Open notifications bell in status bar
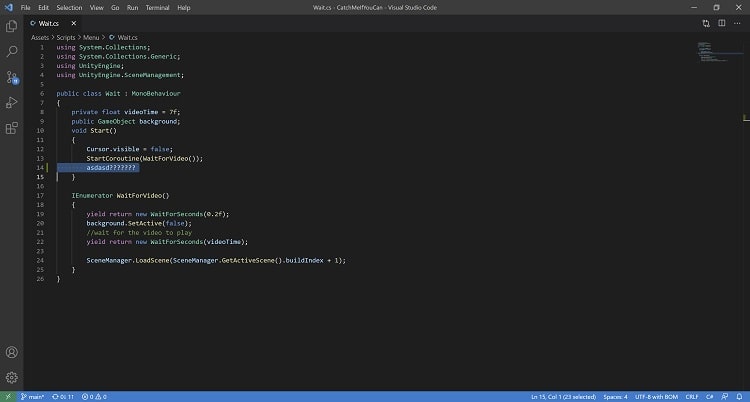 pyautogui.click(x=739, y=397)
